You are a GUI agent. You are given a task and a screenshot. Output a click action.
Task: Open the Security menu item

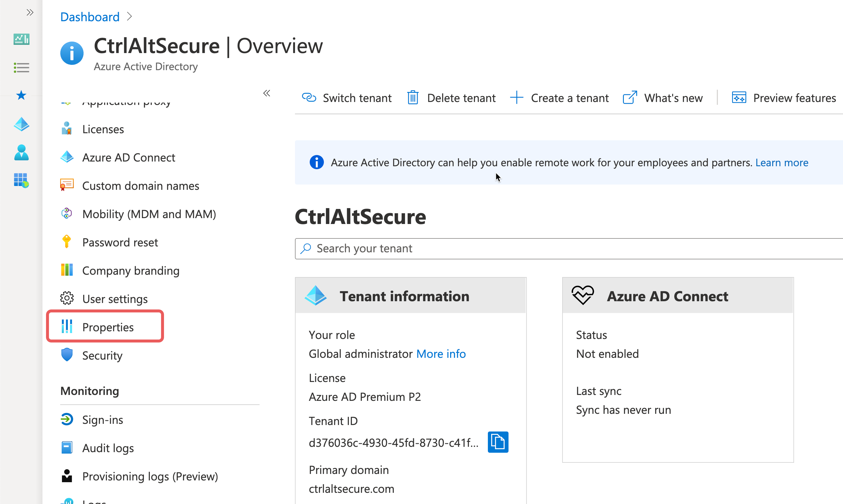pos(102,355)
